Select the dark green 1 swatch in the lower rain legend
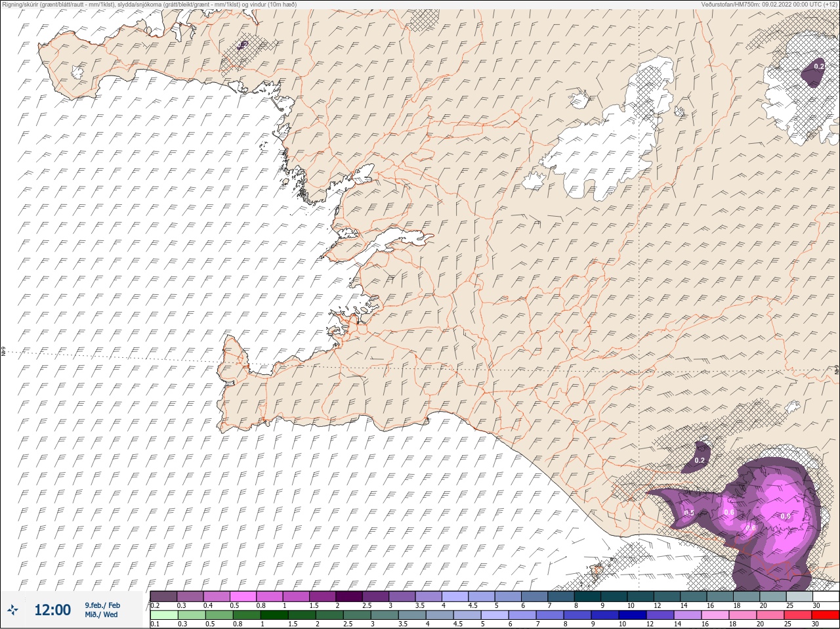 point(274,615)
